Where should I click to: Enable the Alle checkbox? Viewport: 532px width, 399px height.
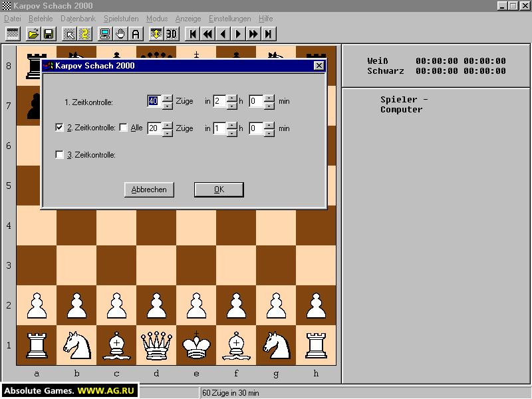click(x=124, y=128)
